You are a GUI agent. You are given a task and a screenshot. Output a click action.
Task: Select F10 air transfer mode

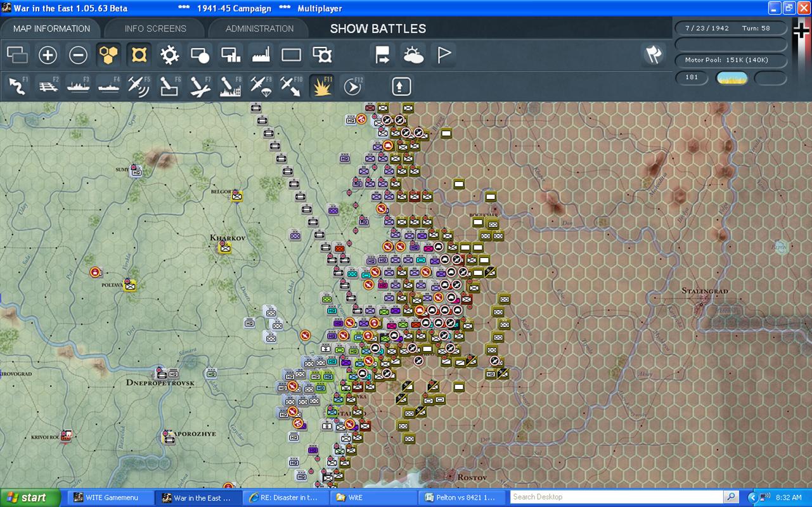click(292, 86)
